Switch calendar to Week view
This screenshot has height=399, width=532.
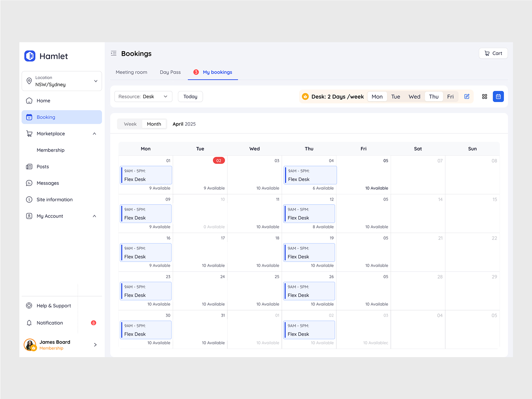coord(130,124)
